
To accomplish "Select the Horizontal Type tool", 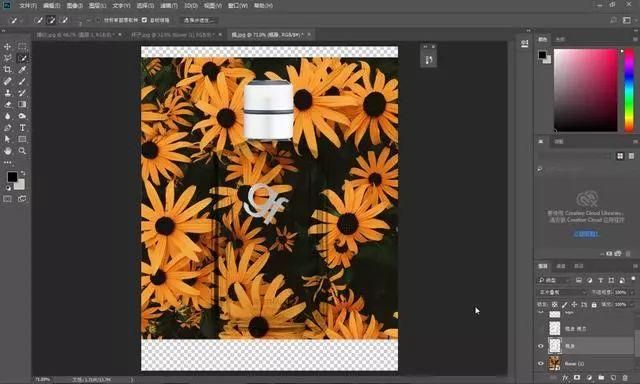I will click(x=22, y=128).
